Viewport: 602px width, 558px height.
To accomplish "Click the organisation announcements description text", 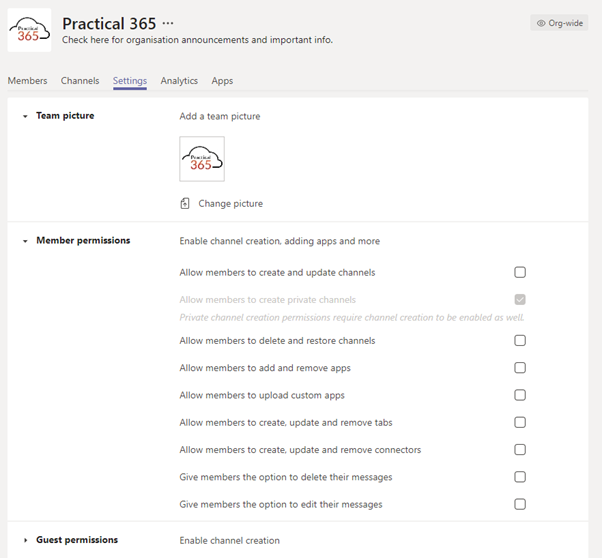I will click(x=197, y=40).
